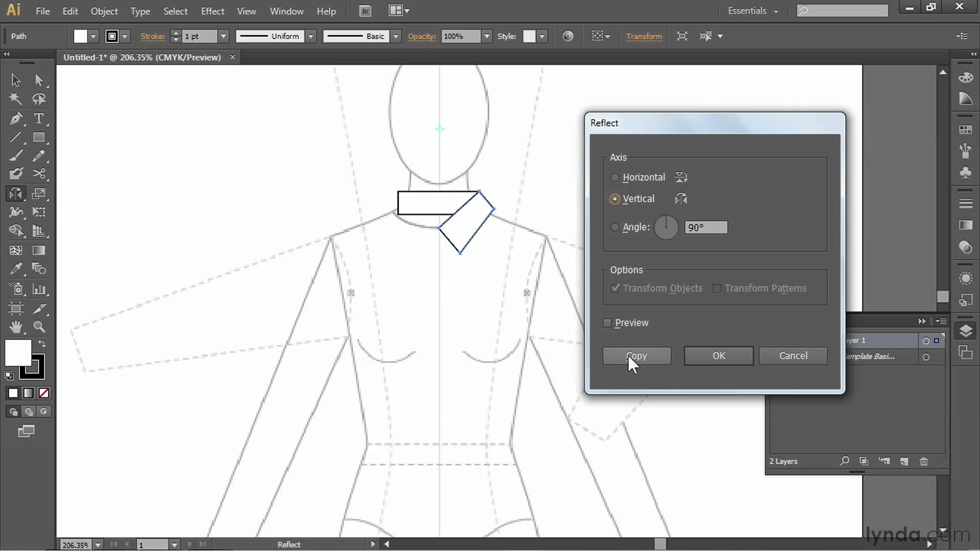Open the Basic brush definition dropdown
980x551 pixels.
(x=396, y=36)
